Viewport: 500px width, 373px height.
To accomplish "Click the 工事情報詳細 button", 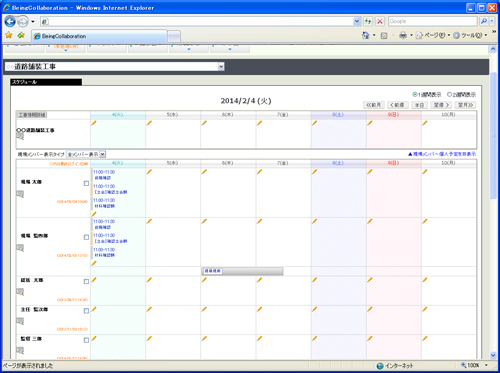I will click(x=32, y=115).
